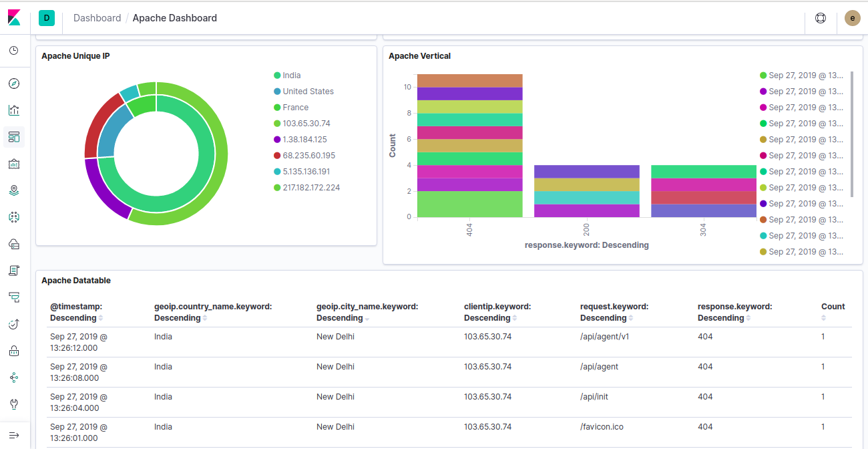Open the Machine Learning icon
868x449 pixels.
14,217
